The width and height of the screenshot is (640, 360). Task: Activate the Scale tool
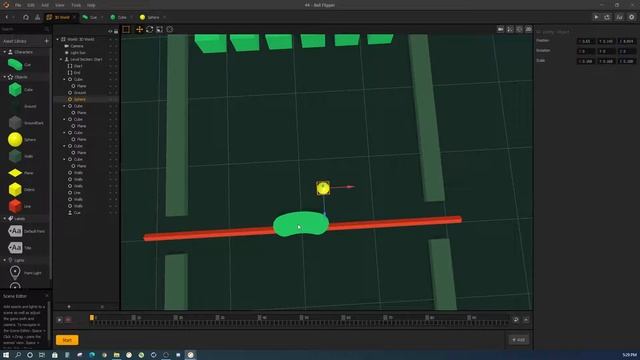coord(160,29)
